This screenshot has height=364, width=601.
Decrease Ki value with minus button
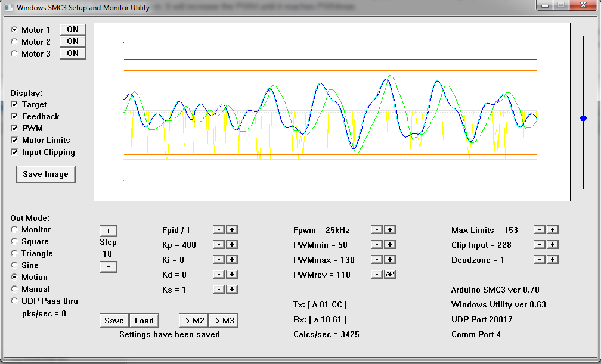click(219, 260)
